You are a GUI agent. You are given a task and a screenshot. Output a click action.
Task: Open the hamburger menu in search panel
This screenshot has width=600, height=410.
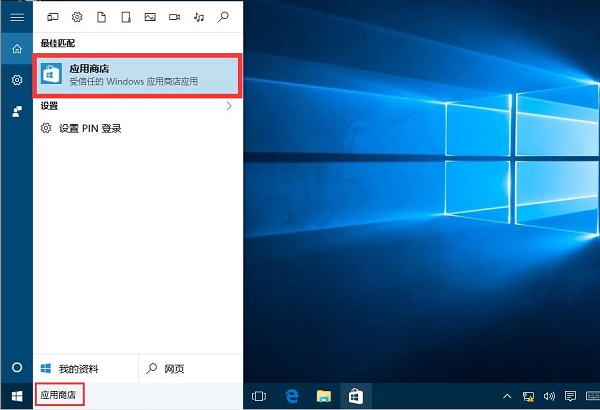pyautogui.click(x=16, y=17)
